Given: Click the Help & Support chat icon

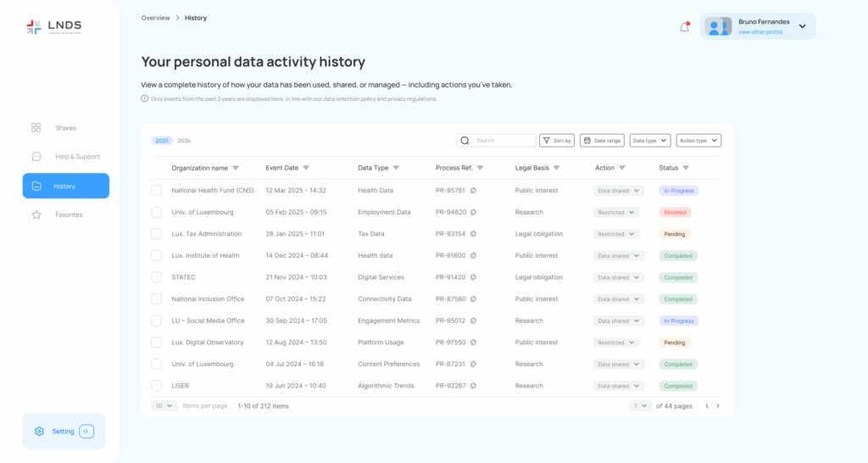Looking at the screenshot, I should pos(36,157).
